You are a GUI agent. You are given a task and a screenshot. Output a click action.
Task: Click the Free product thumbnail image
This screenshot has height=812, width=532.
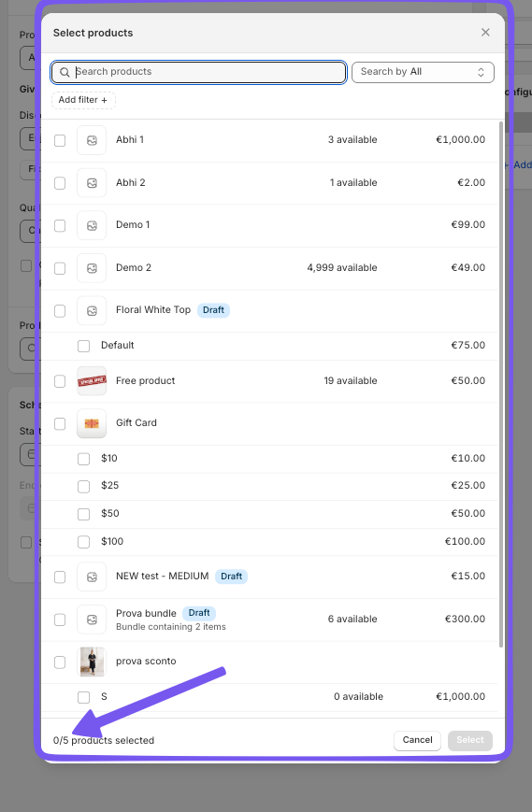[x=92, y=381]
